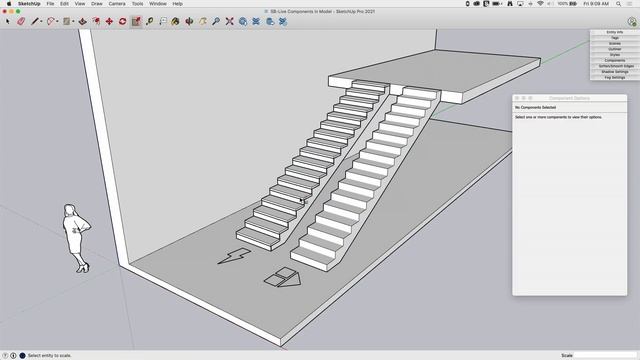
Task: Select the Offset tool
Action: coord(96,21)
